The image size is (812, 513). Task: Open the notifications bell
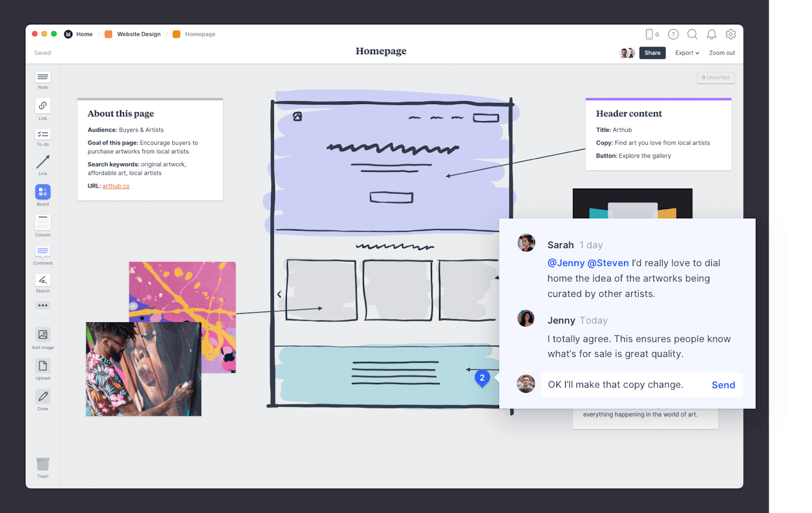point(711,34)
